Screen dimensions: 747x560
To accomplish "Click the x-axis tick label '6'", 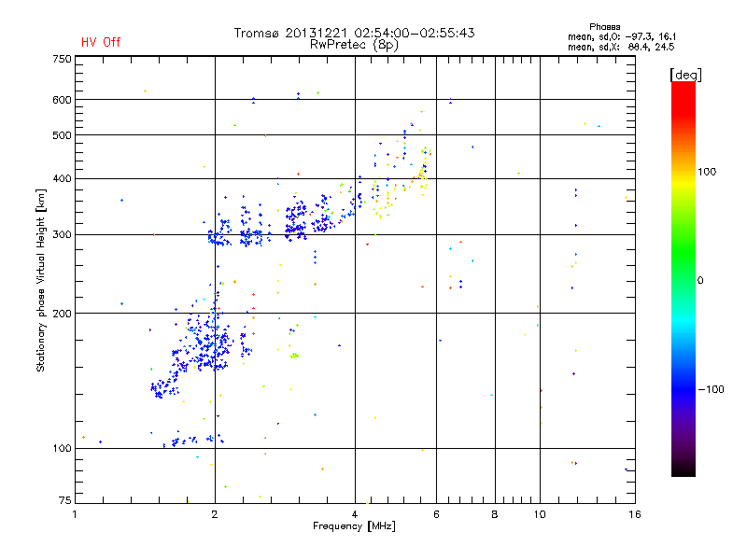I will tap(436, 514).
